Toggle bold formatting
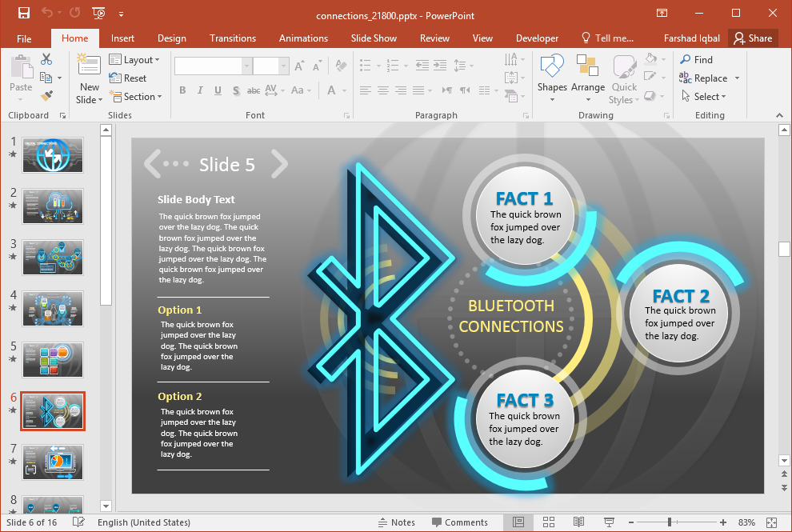The height and width of the screenshot is (532, 792). pos(182,90)
